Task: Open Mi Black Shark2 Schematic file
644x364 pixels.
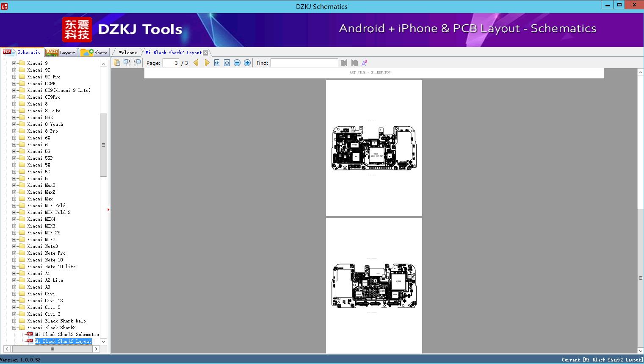Action: 67,334
